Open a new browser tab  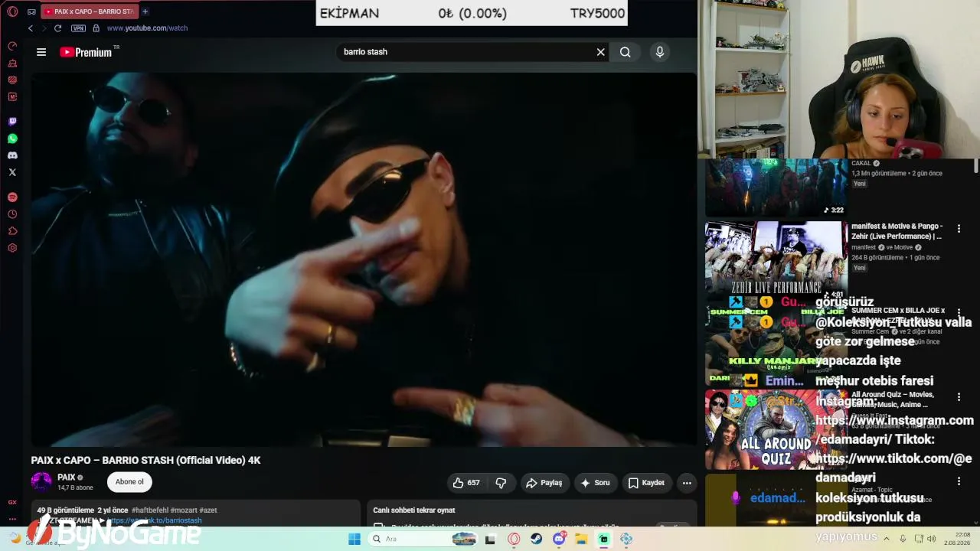point(145,11)
